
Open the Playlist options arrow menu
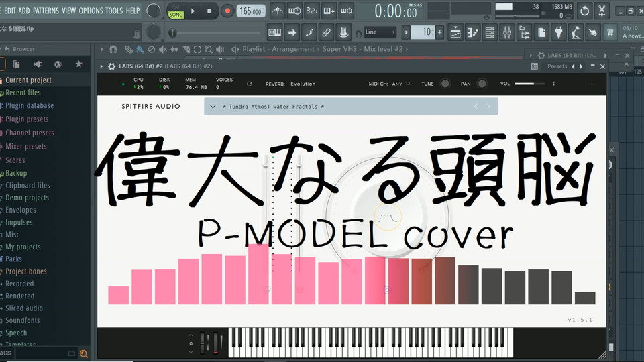101,49
